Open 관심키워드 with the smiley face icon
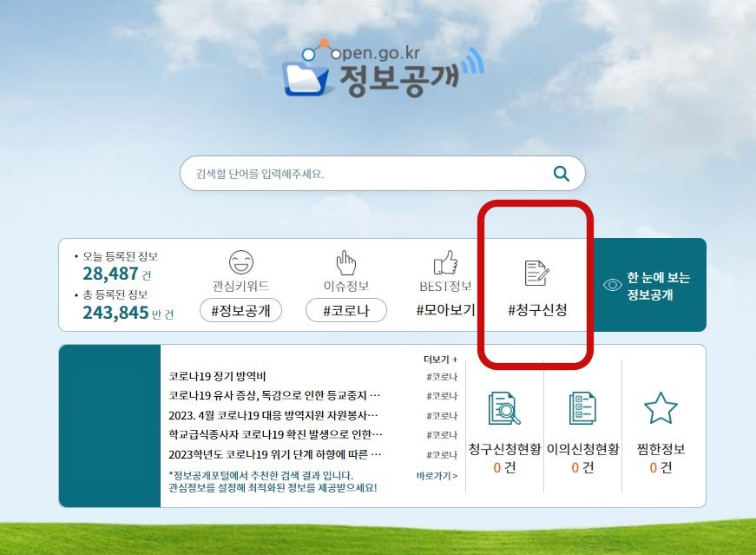Viewport: 756px width, 555px height. [x=240, y=264]
